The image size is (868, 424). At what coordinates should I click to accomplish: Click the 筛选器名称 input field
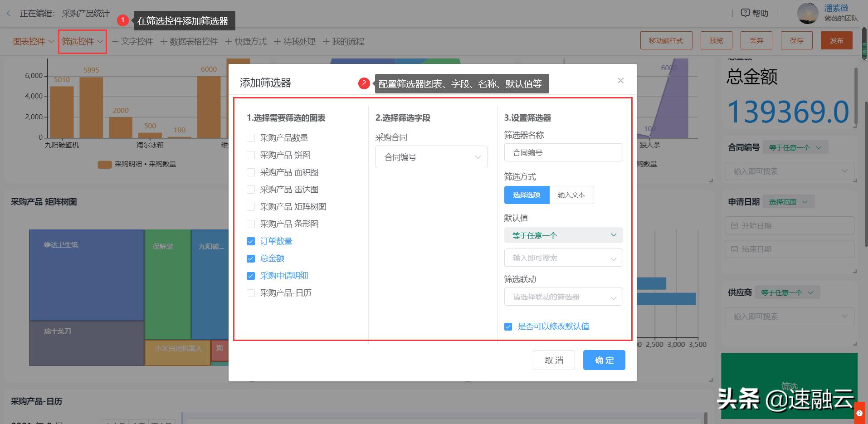pyautogui.click(x=563, y=152)
